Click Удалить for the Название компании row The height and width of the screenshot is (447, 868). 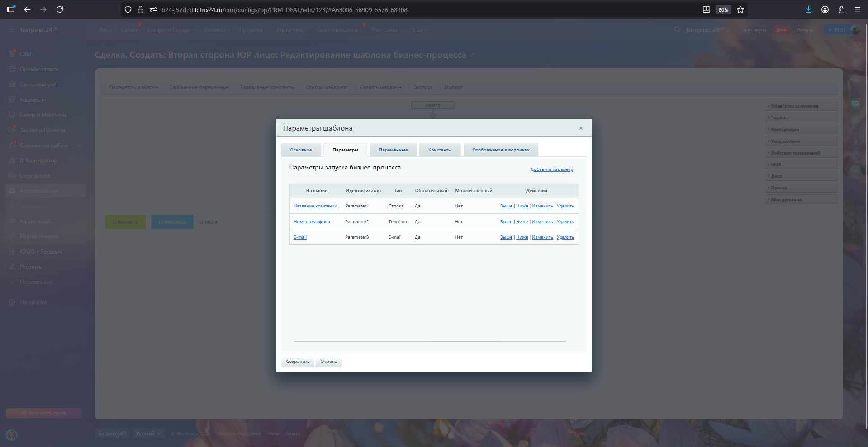(565, 206)
